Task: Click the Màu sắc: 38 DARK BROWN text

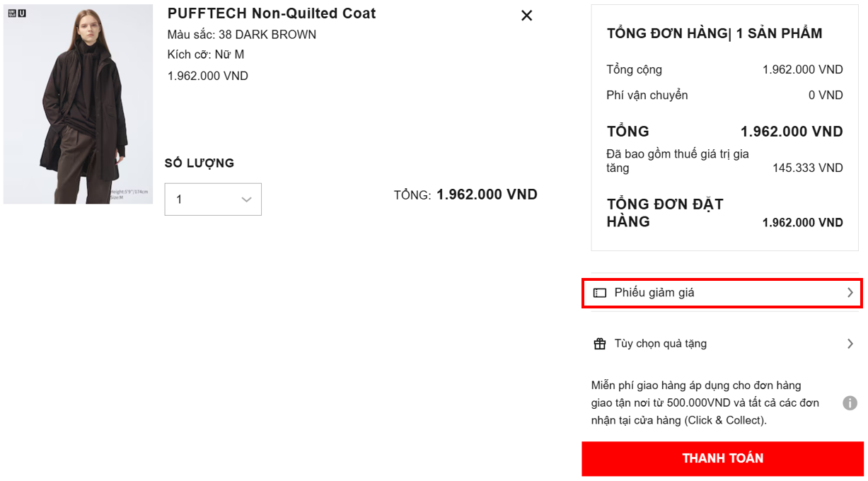Action: click(x=242, y=35)
